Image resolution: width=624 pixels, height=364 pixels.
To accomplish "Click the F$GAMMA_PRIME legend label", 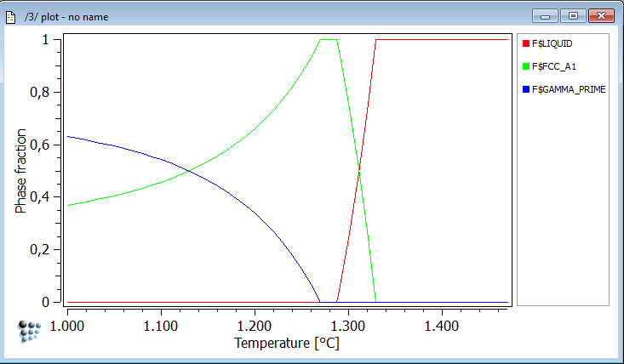I will coord(569,88).
